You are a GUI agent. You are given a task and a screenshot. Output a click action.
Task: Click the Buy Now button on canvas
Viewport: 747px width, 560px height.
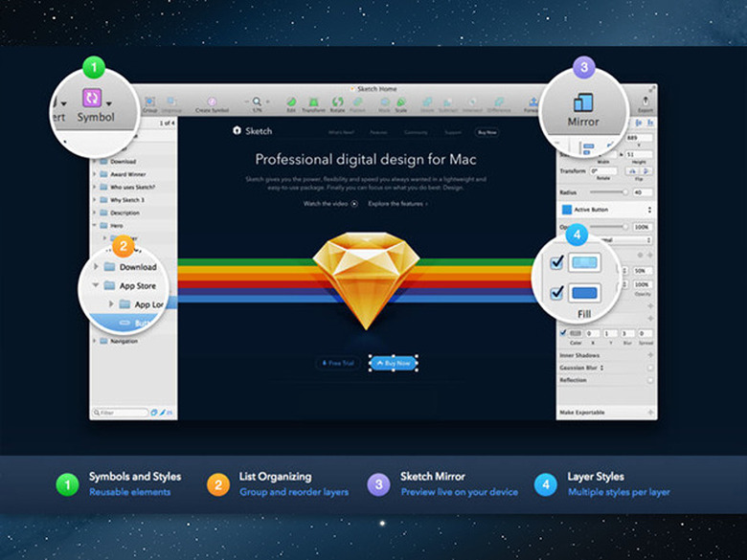394,364
